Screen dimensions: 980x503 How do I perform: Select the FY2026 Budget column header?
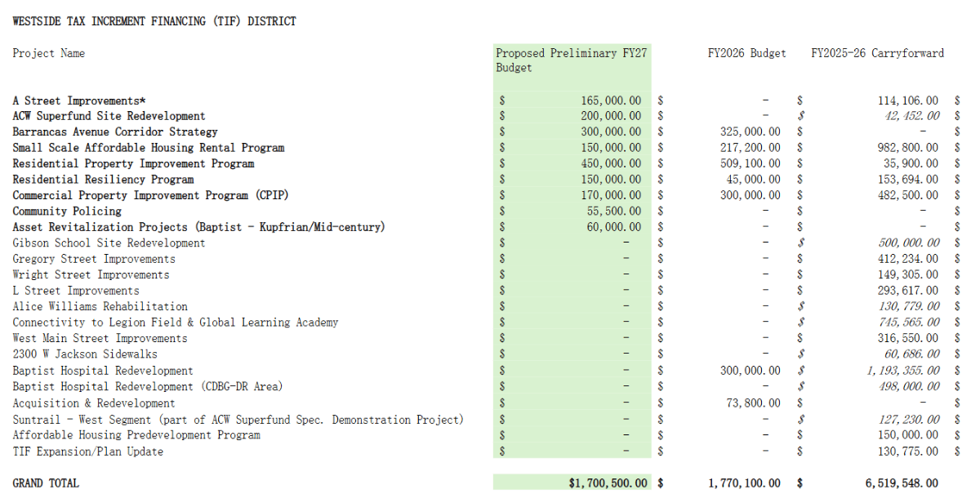pos(746,53)
